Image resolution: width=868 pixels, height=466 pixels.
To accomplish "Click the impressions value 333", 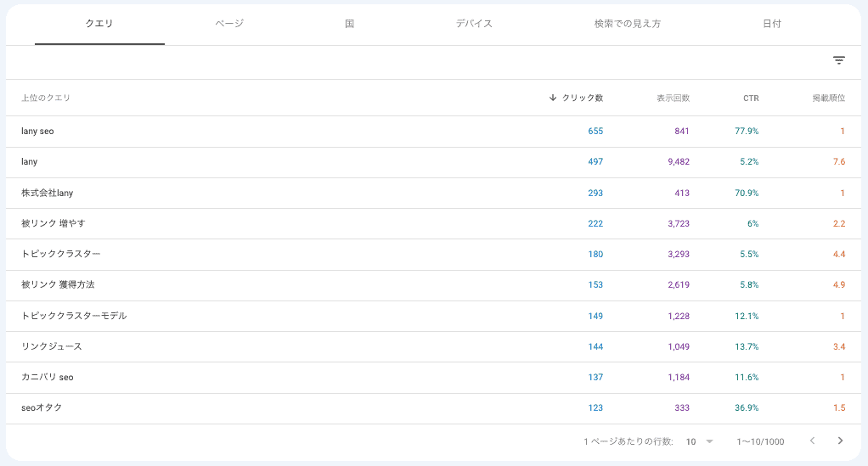I will tap(682, 407).
